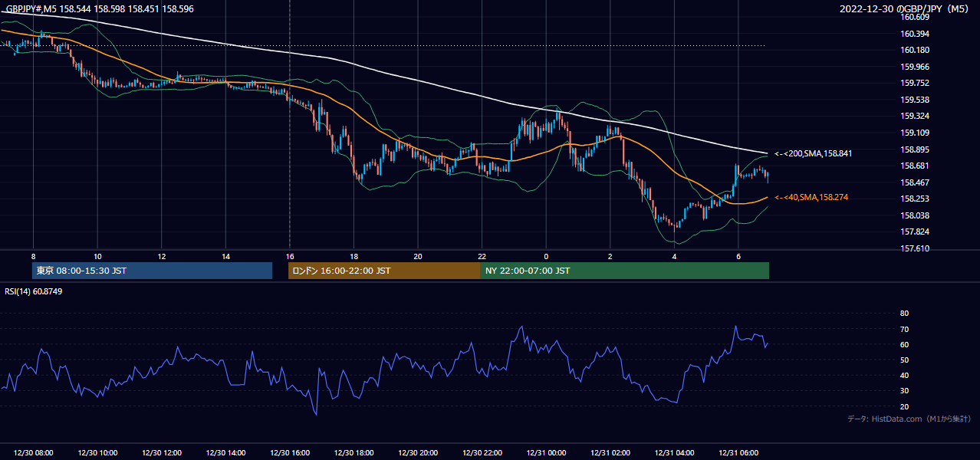
Task: Click the RSI scale value 80
Action: coord(904,314)
